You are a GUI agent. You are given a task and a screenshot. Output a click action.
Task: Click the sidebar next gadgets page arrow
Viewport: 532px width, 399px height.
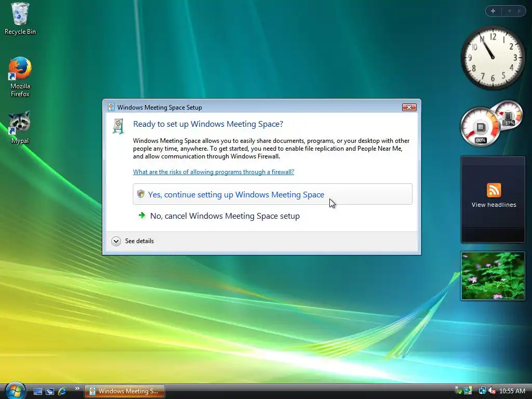point(519,11)
